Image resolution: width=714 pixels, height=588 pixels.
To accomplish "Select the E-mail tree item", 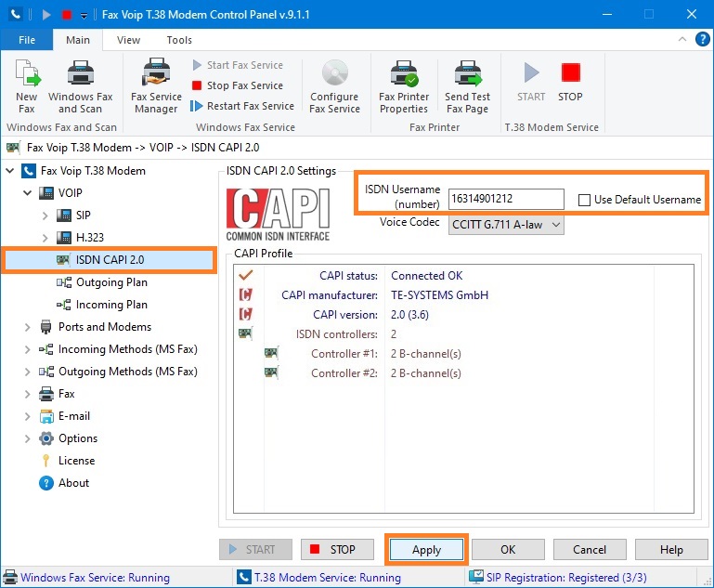I will point(65,416).
